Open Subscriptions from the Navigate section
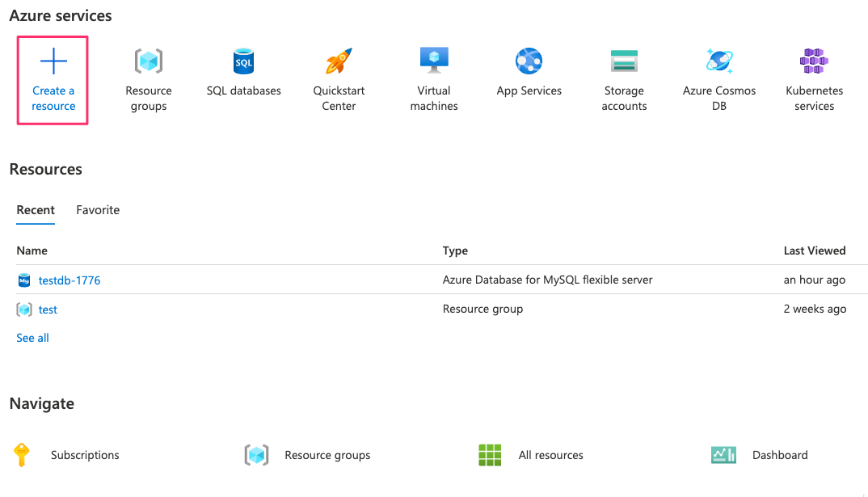 84,455
